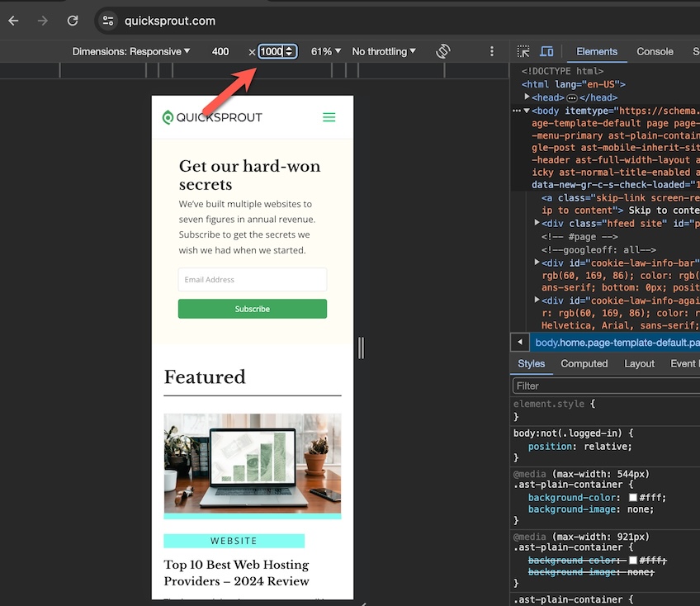Viewport: 700px width, 606px height.
Task: Click the QuickSprout logo in the page preview
Action: click(x=212, y=117)
